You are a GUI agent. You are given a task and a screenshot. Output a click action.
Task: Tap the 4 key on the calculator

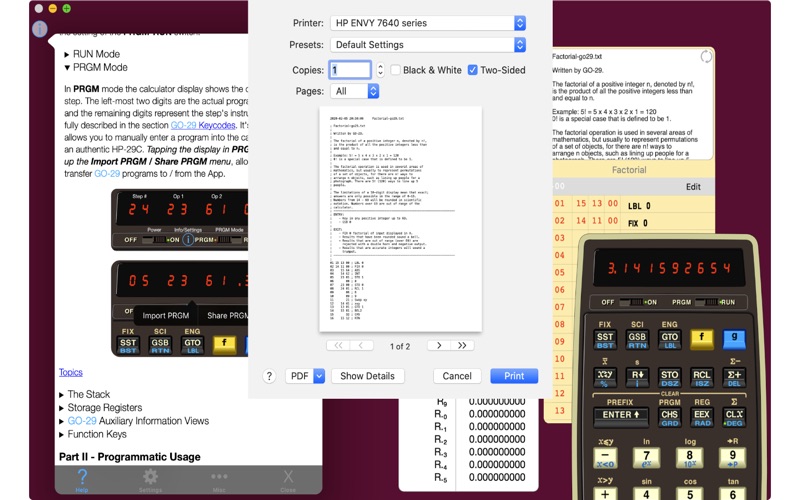click(x=646, y=494)
